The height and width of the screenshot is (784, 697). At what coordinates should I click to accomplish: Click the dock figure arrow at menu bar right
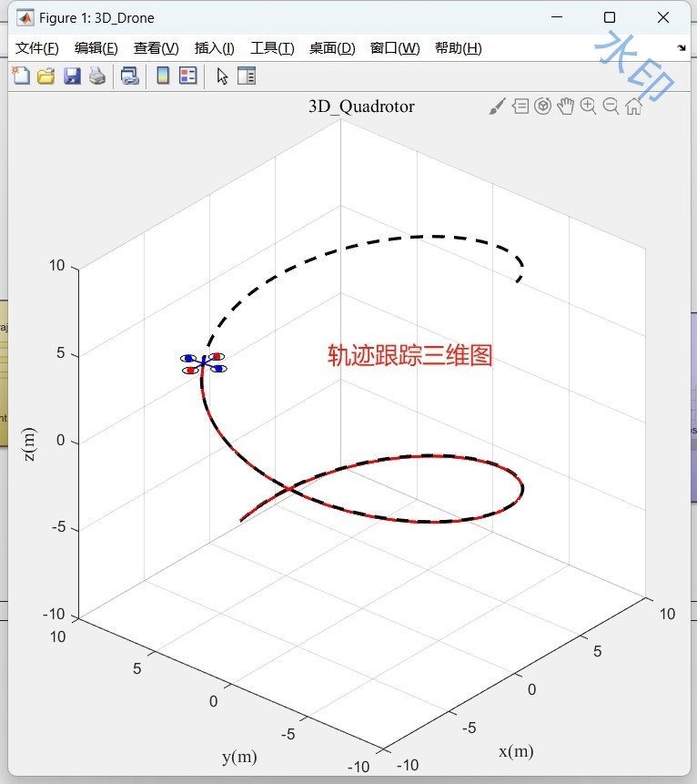(682, 48)
